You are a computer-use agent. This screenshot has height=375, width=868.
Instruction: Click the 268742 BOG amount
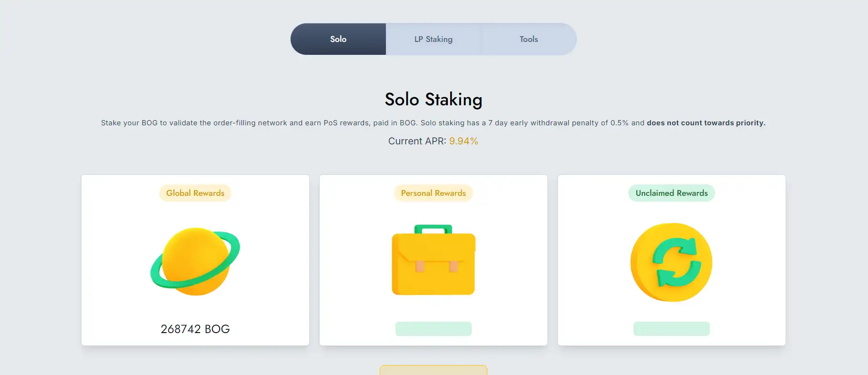pos(195,329)
